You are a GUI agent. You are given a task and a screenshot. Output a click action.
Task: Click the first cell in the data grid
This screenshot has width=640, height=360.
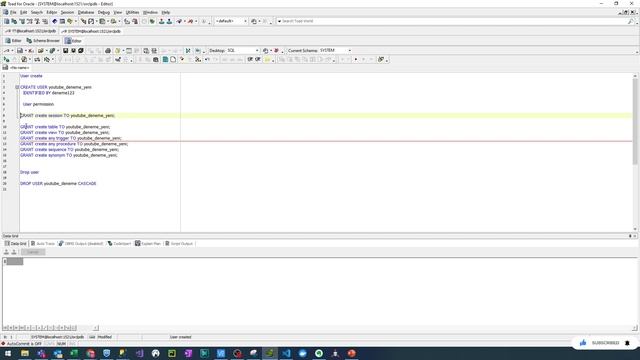click(15, 262)
